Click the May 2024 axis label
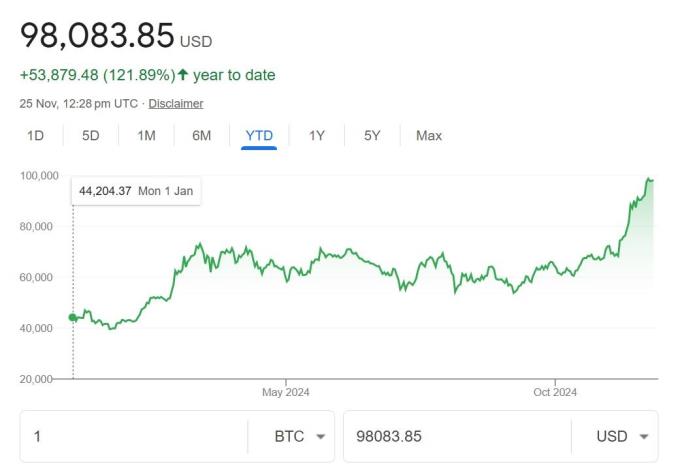 [x=286, y=392]
